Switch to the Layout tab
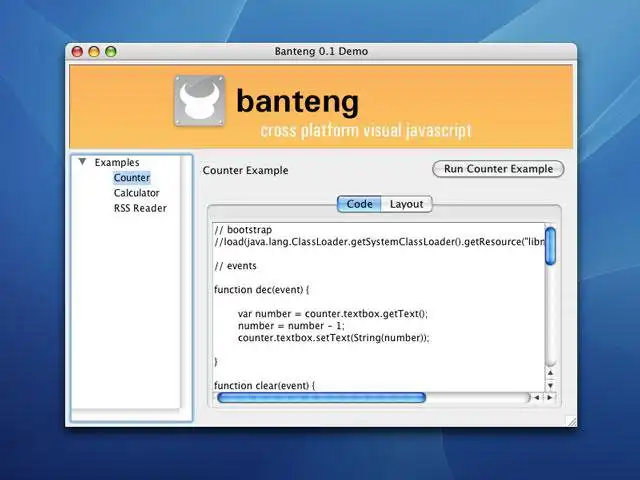The image size is (640, 480). pyautogui.click(x=407, y=204)
